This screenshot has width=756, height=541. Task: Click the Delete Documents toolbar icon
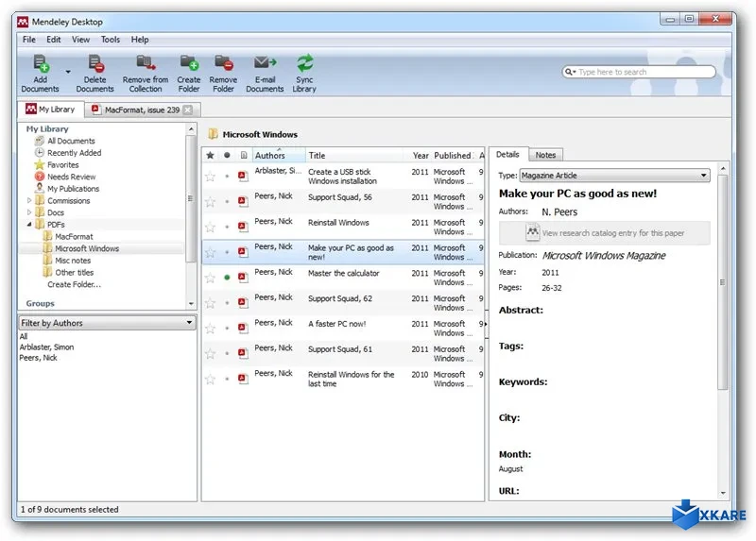95,64
